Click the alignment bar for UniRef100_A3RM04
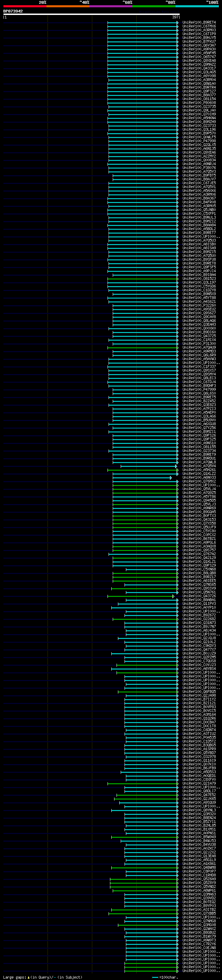 pyautogui.click(x=144, y=80)
